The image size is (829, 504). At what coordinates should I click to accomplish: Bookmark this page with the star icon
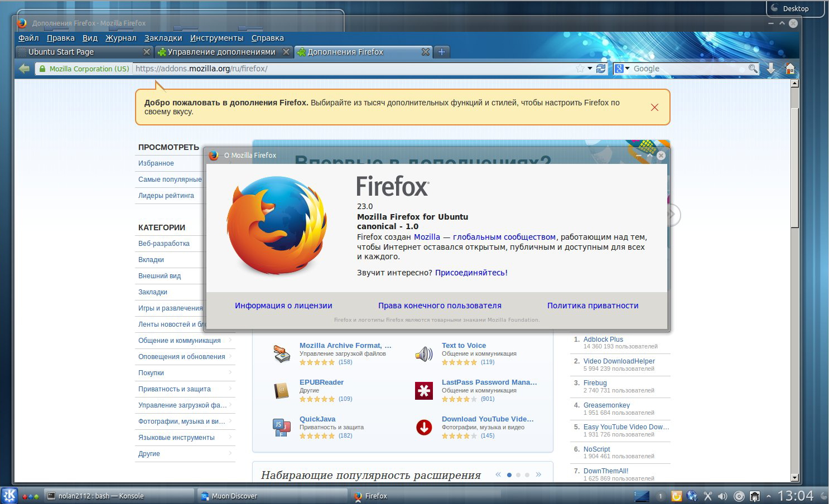point(580,69)
